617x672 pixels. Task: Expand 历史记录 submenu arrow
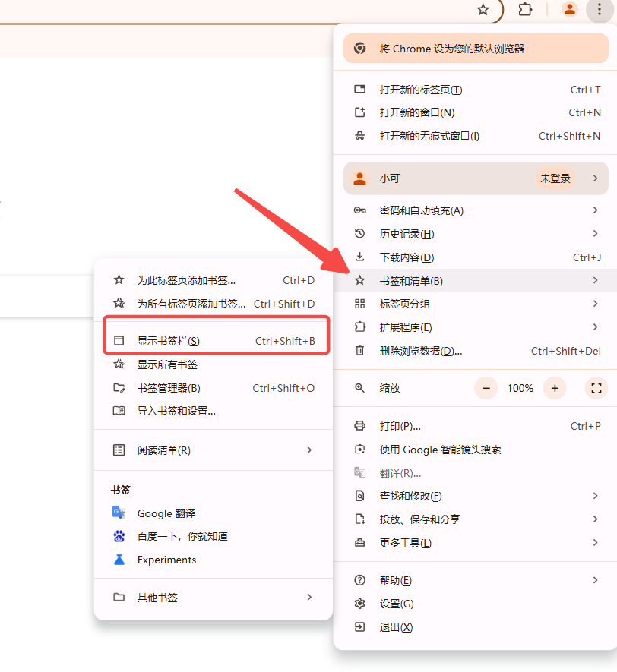click(595, 234)
